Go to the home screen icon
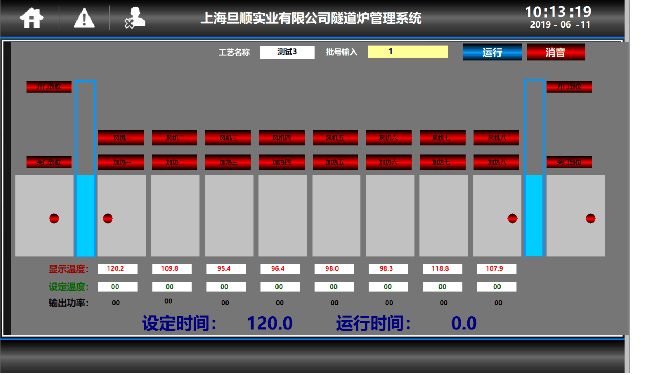 (x=31, y=18)
